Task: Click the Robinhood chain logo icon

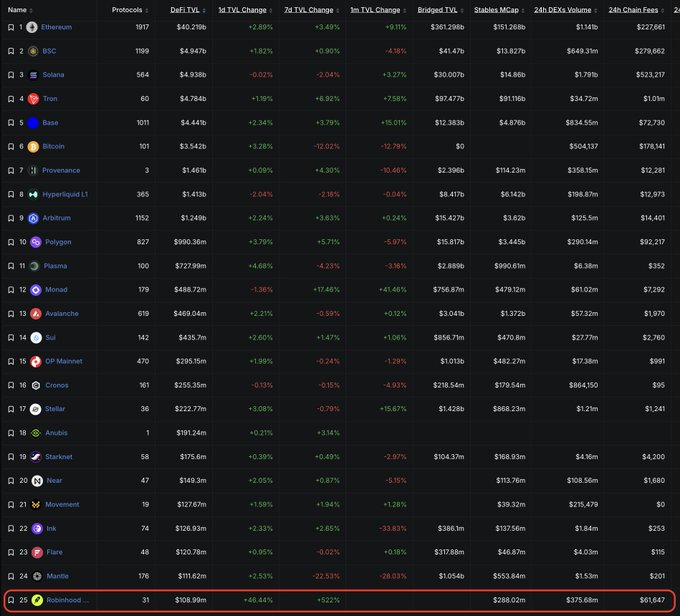Action: point(37,600)
